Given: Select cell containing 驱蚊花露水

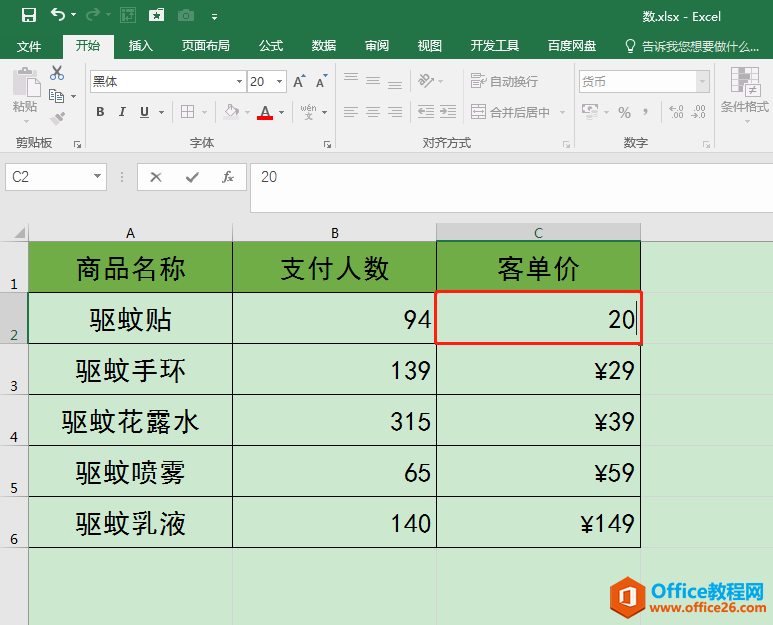Looking at the screenshot, I should click(x=131, y=421).
